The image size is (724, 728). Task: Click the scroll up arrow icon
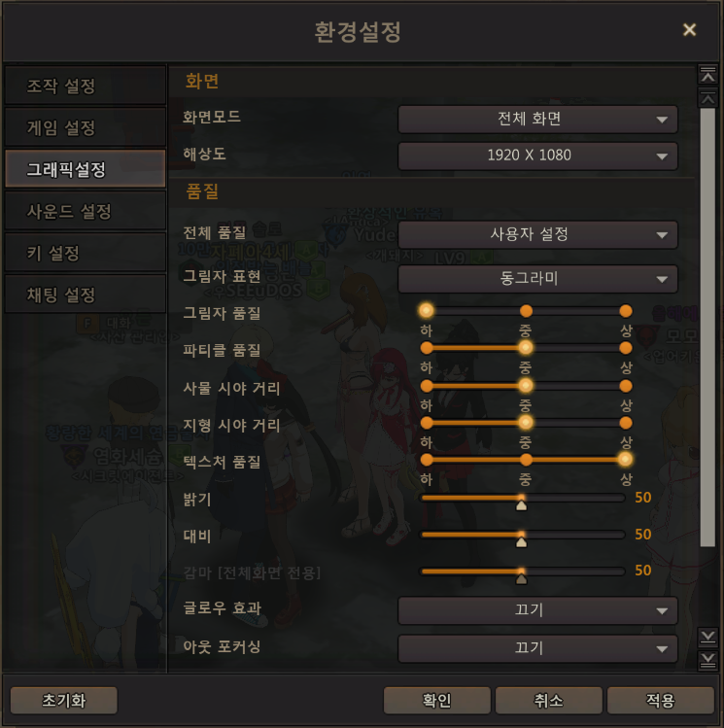pyautogui.click(x=707, y=98)
